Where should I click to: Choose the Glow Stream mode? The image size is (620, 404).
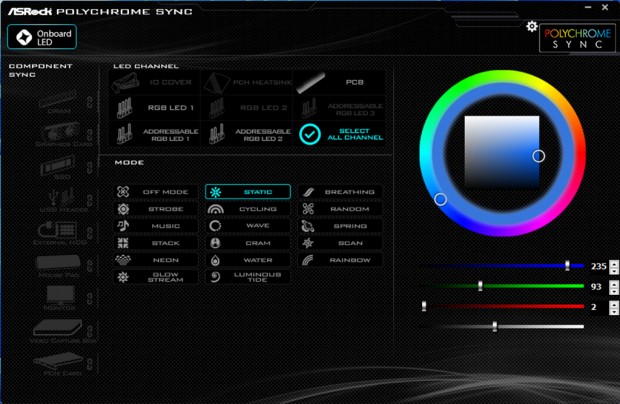point(156,277)
